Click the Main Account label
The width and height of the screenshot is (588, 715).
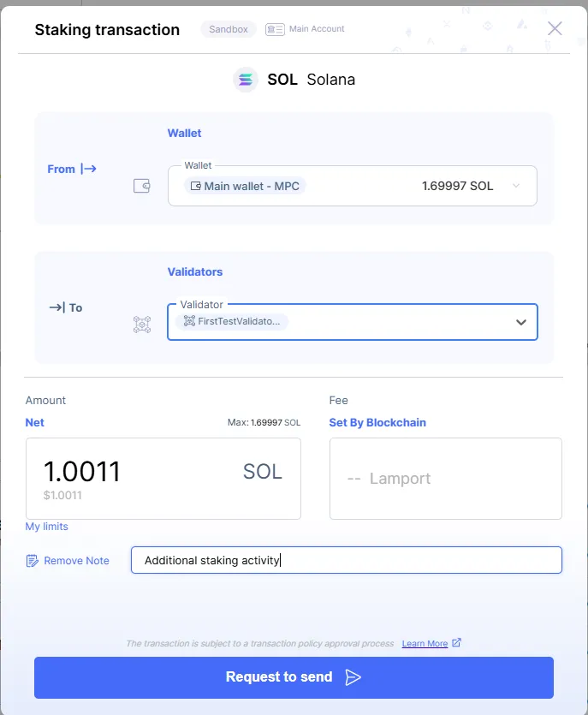coord(317,29)
